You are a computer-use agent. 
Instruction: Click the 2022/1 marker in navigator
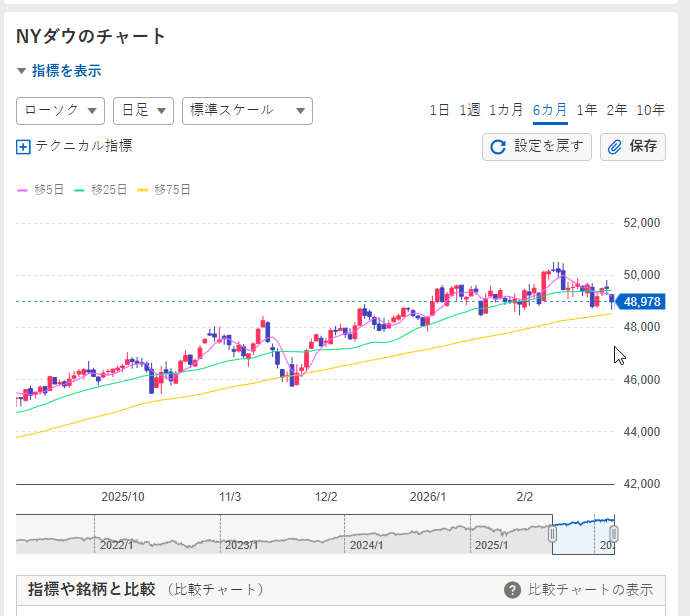[x=116, y=546]
